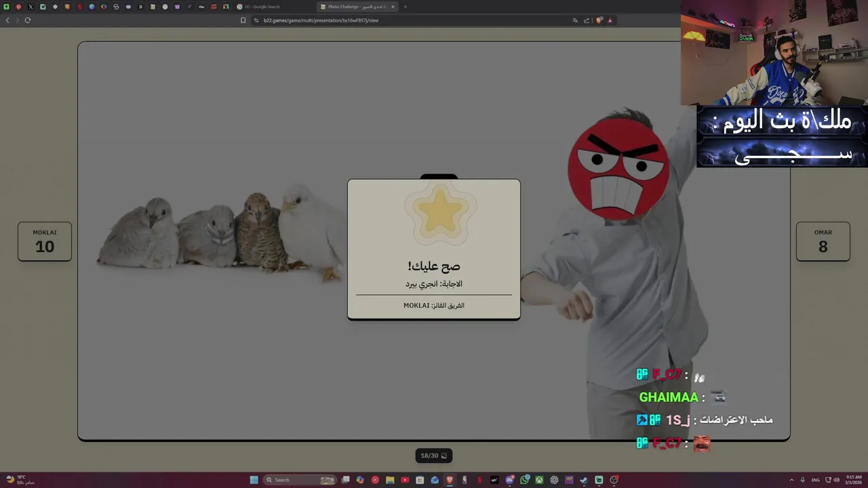Open the Xbox app on the taskbar
This screenshot has height=488, width=868.
click(539, 480)
